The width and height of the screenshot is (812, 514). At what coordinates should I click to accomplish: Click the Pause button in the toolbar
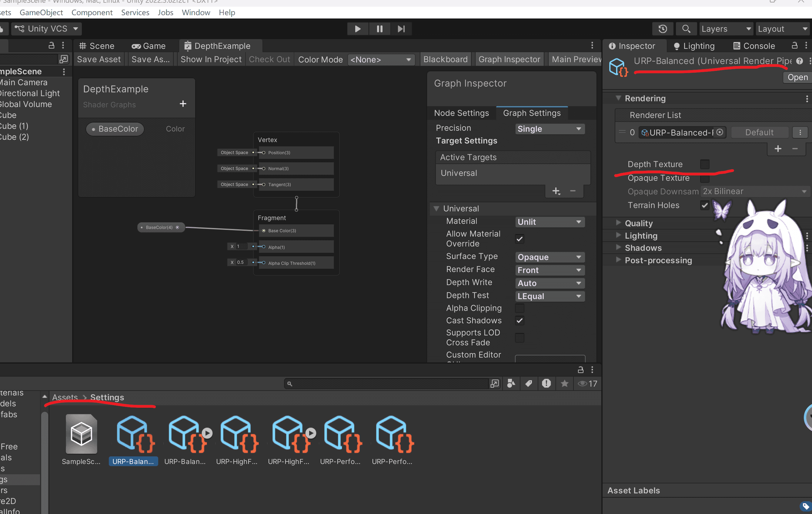(379, 29)
